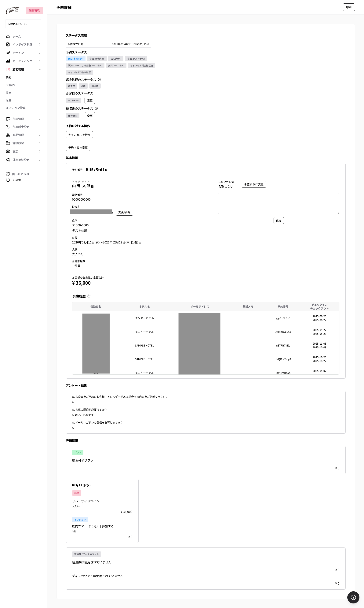Click help icon next to 予約履歴

point(89,296)
